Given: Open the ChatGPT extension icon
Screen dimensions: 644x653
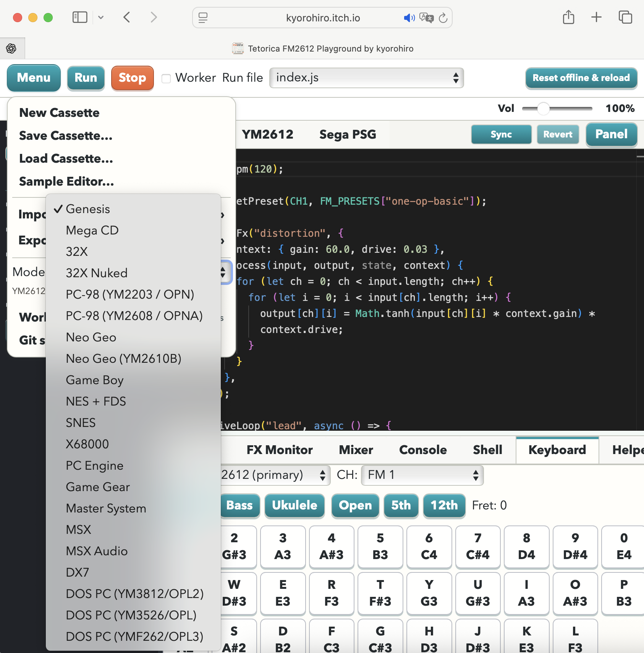Looking at the screenshot, I should click(11, 48).
